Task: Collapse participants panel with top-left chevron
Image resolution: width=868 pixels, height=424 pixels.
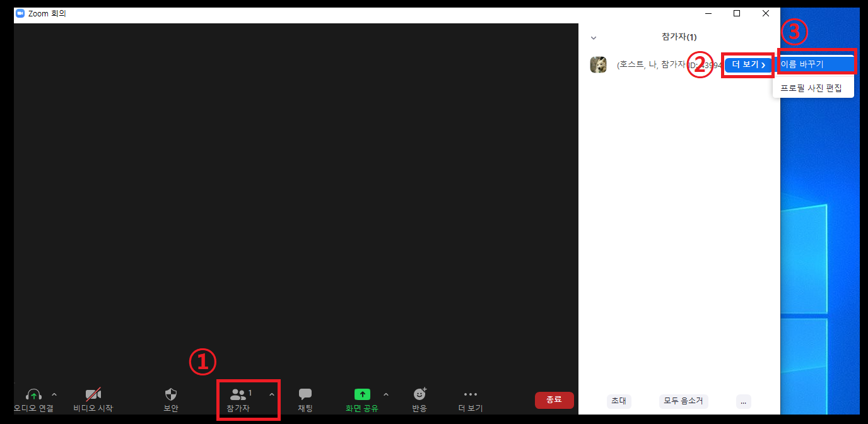Action: pyautogui.click(x=593, y=38)
